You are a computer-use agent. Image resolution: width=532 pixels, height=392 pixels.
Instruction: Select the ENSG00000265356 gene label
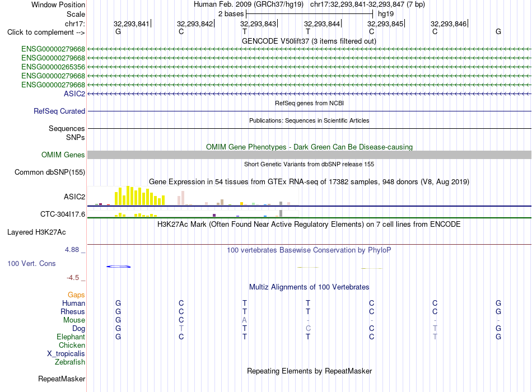click(x=53, y=67)
